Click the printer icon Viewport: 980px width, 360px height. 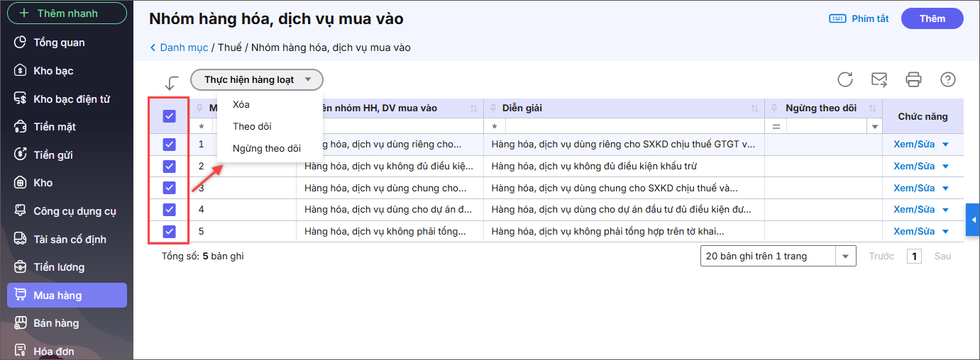[x=913, y=79]
